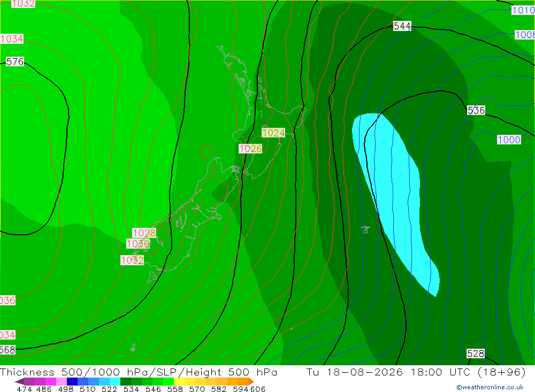Viewport: 535px width, 392px height.
Task: Click the blue 1000 pressure label
Action: (x=509, y=140)
